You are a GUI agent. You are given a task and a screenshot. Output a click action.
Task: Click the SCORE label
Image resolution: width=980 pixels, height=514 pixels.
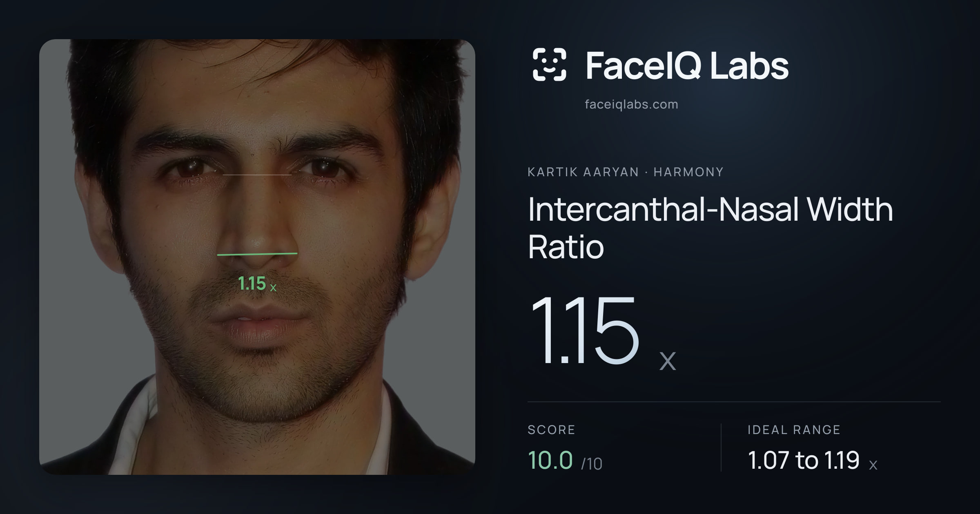pos(551,430)
